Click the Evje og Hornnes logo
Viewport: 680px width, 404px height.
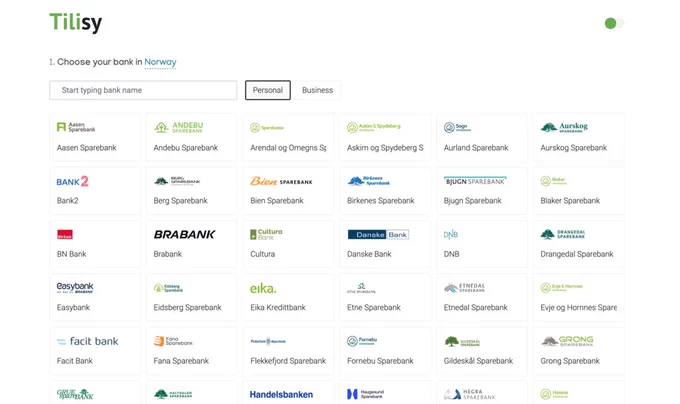click(562, 287)
